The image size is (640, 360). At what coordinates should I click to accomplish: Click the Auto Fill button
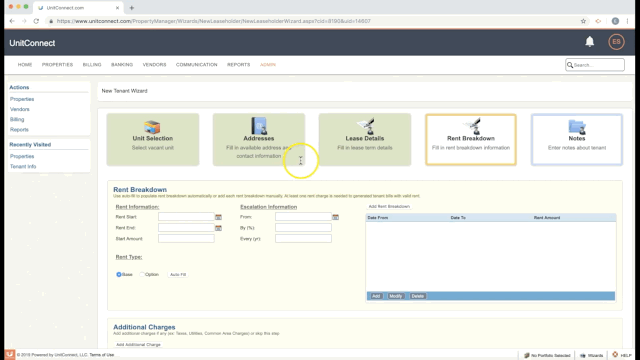pyautogui.click(x=178, y=275)
